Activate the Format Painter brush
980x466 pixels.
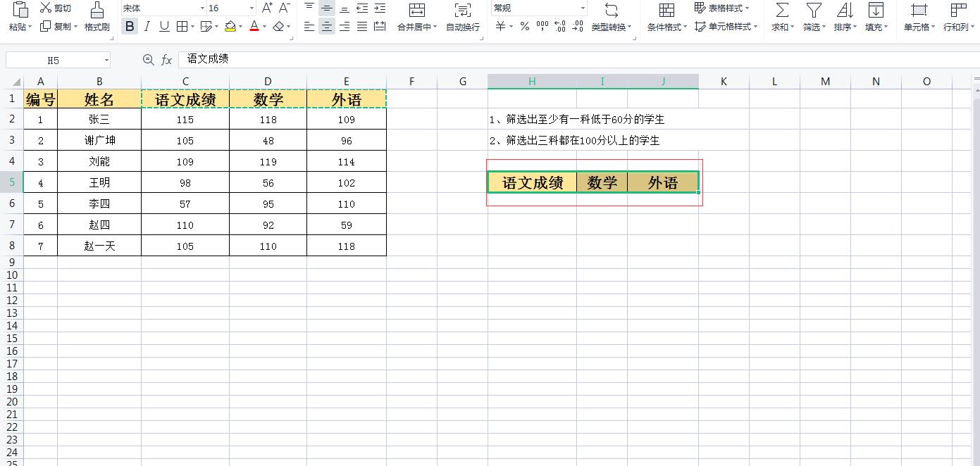coord(97,9)
